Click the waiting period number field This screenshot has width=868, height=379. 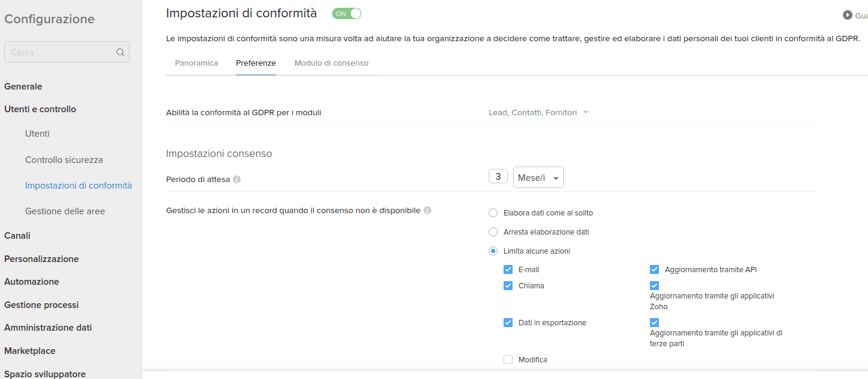tap(498, 177)
